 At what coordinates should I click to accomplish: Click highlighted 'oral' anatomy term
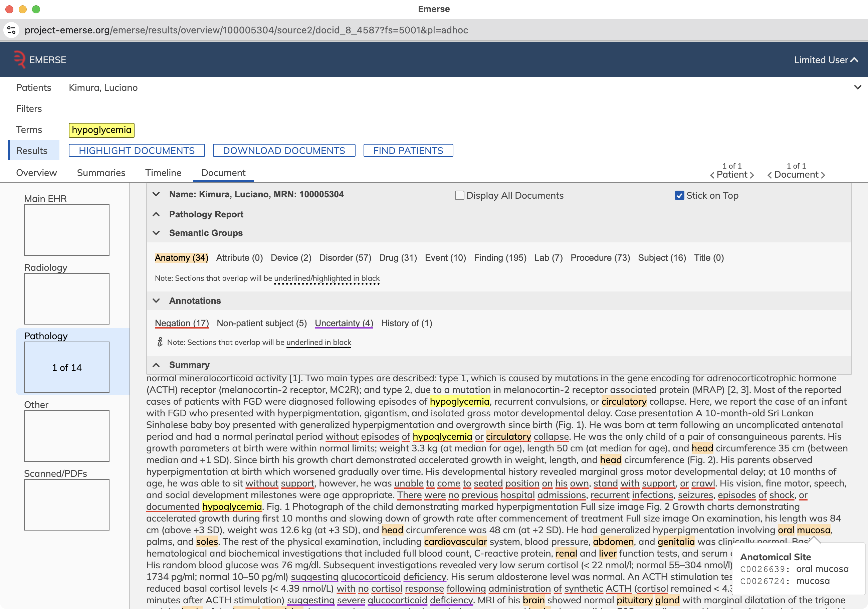coord(786,530)
